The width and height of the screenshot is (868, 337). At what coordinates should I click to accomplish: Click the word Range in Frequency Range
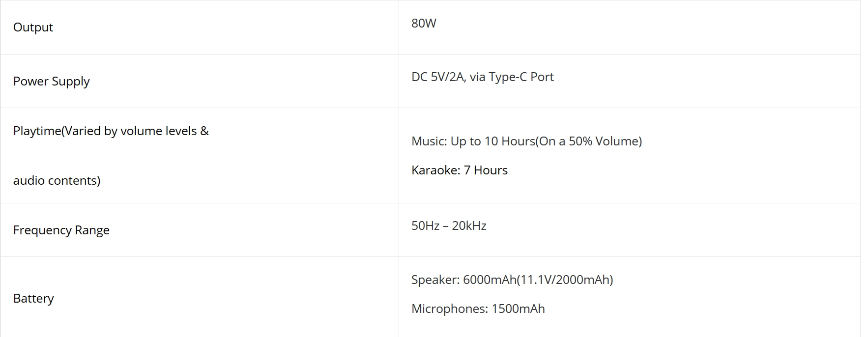coord(92,230)
